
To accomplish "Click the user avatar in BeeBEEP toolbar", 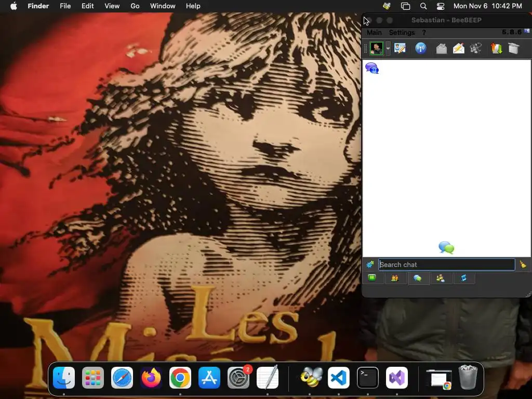I will (x=376, y=48).
